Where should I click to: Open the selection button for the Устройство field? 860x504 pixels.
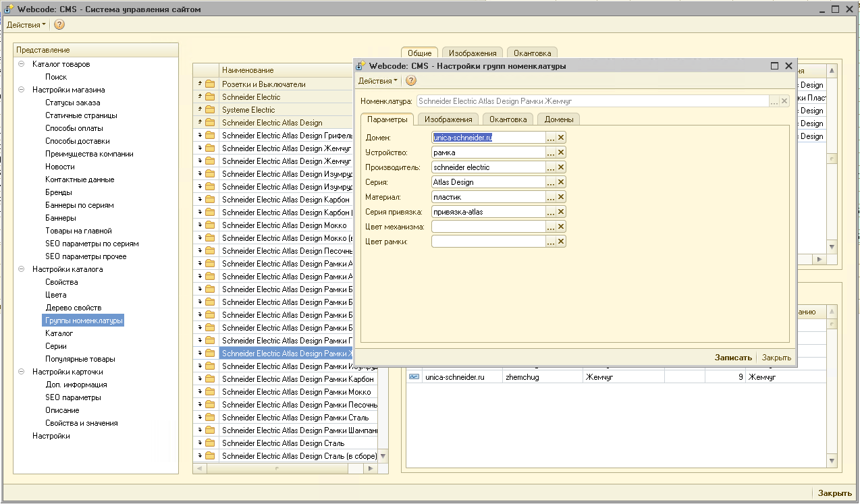(x=551, y=152)
